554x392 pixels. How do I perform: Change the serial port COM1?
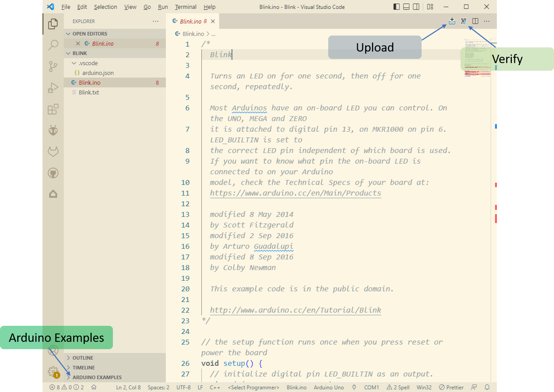pyautogui.click(x=371, y=387)
